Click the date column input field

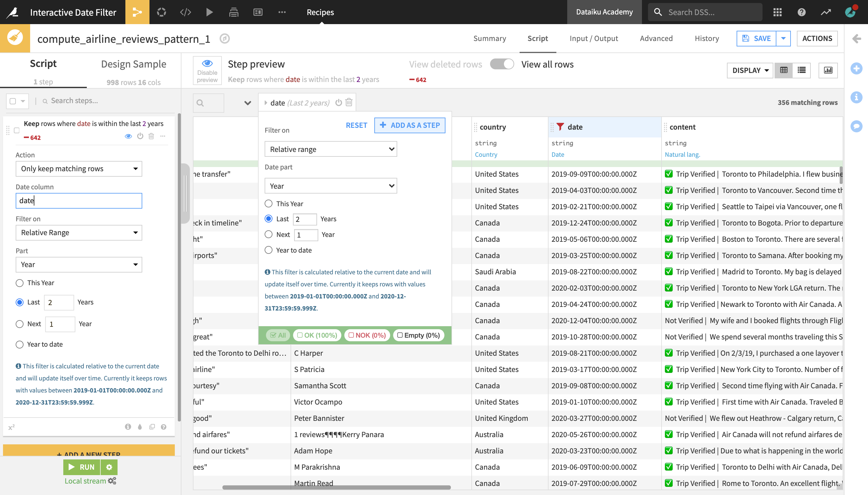click(79, 200)
